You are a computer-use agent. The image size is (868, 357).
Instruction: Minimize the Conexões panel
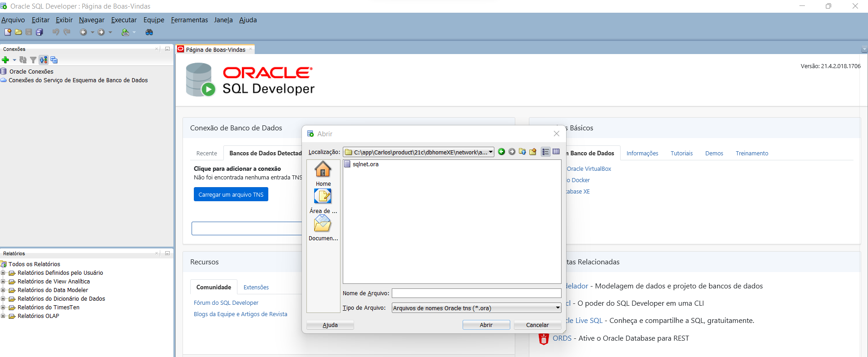tap(168, 49)
